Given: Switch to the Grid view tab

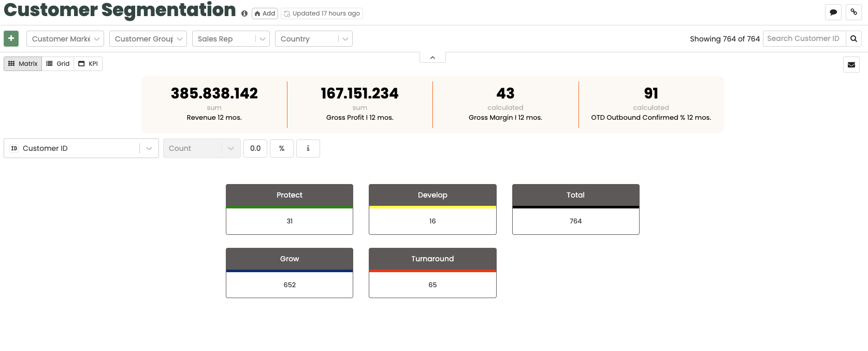Looking at the screenshot, I should 57,64.
